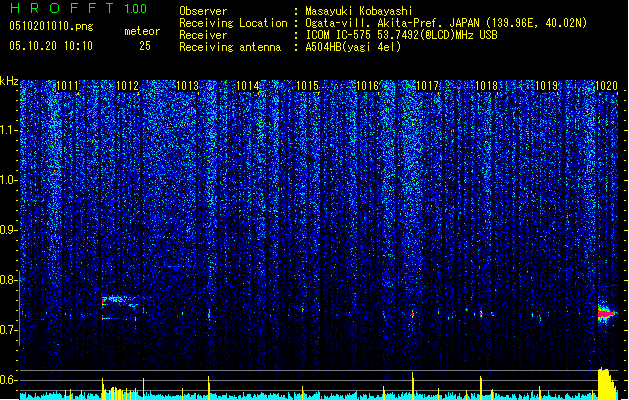Click the date stamp 05.10.20 10:10
The height and width of the screenshot is (400, 629).
pyautogui.click(x=51, y=46)
